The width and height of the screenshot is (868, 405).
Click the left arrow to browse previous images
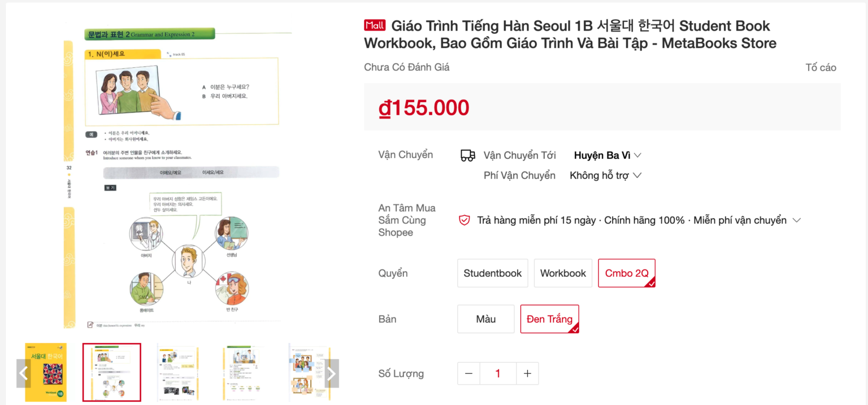click(24, 373)
